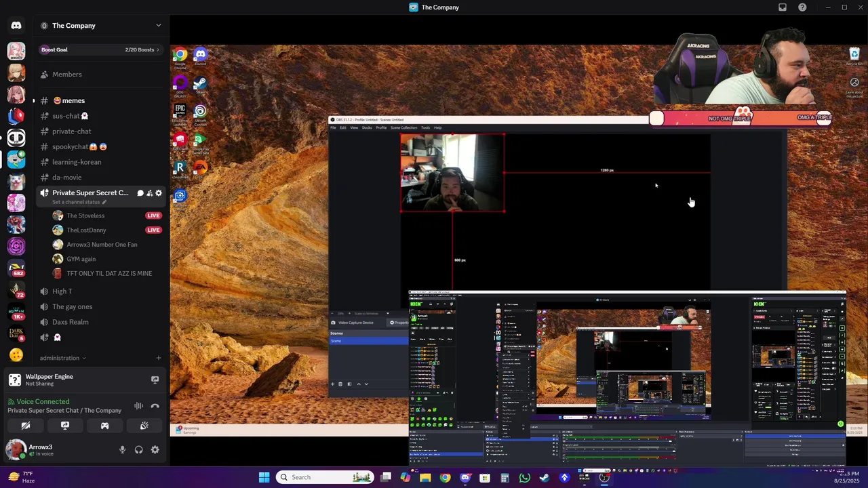Viewport: 868px width, 488px height.
Task: Open OBS Help menu in streamed window
Action: pyautogui.click(x=437, y=127)
